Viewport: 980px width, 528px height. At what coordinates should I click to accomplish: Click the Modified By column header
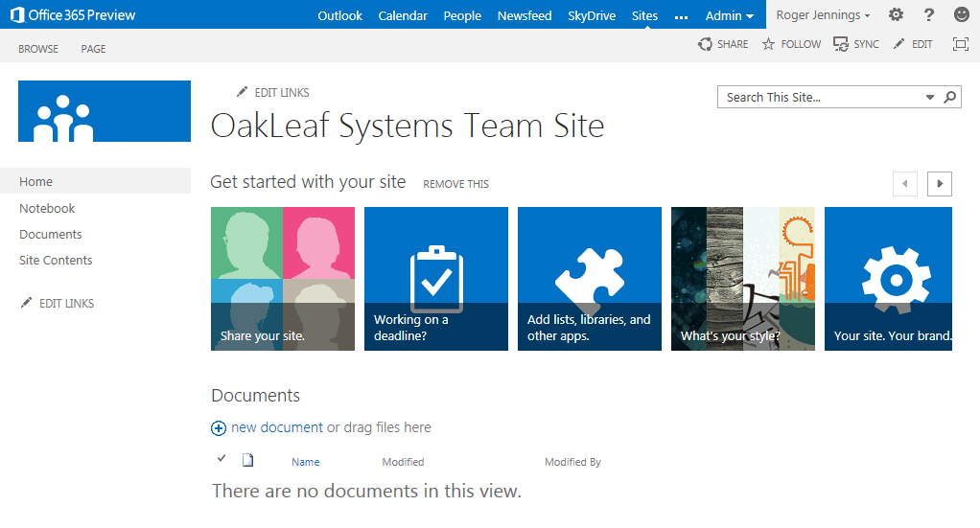[572, 462]
